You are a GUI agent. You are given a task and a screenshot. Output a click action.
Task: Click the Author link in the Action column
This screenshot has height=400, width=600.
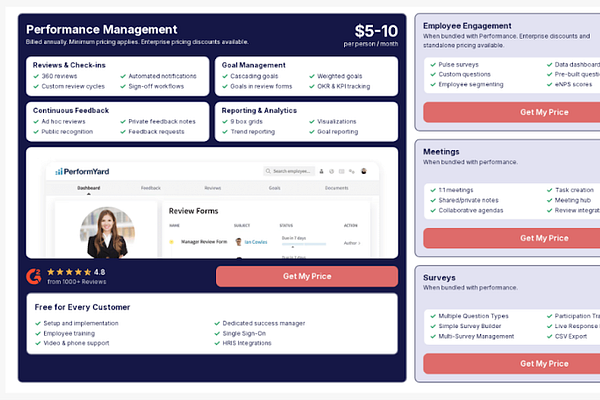352,243
